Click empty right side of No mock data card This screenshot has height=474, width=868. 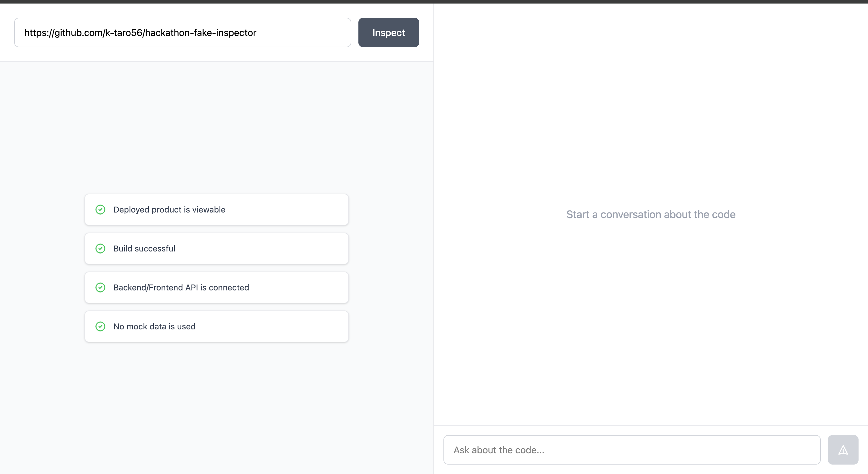pyautogui.click(x=286, y=326)
